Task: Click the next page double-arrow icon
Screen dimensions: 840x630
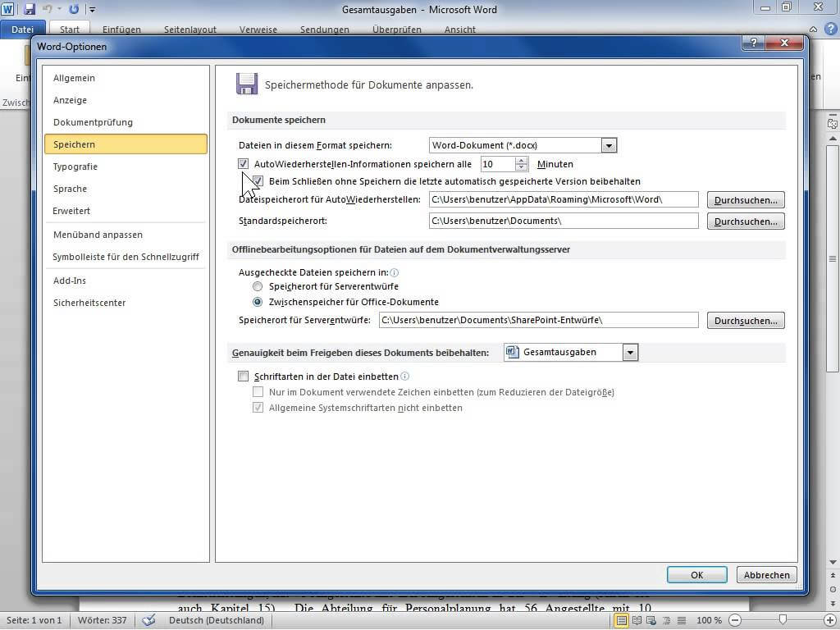Action: point(833,603)
